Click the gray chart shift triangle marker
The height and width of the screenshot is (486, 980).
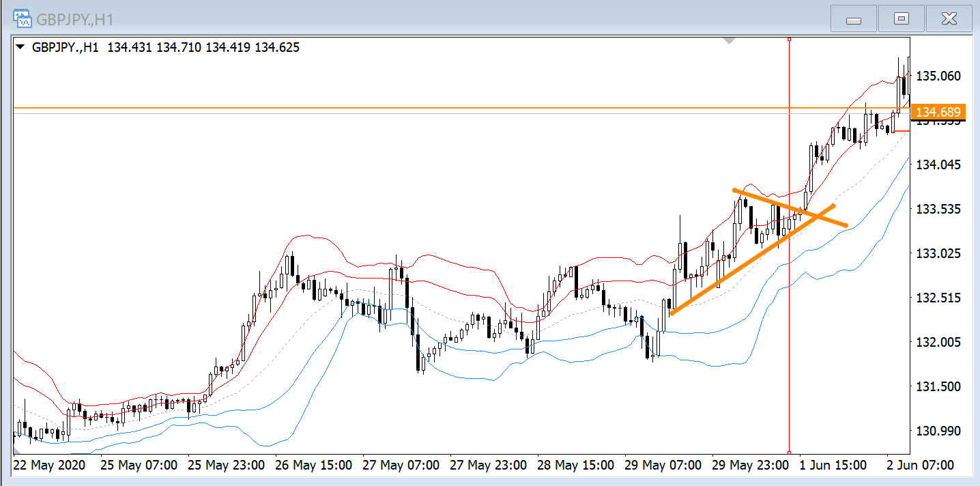(729, 41)
